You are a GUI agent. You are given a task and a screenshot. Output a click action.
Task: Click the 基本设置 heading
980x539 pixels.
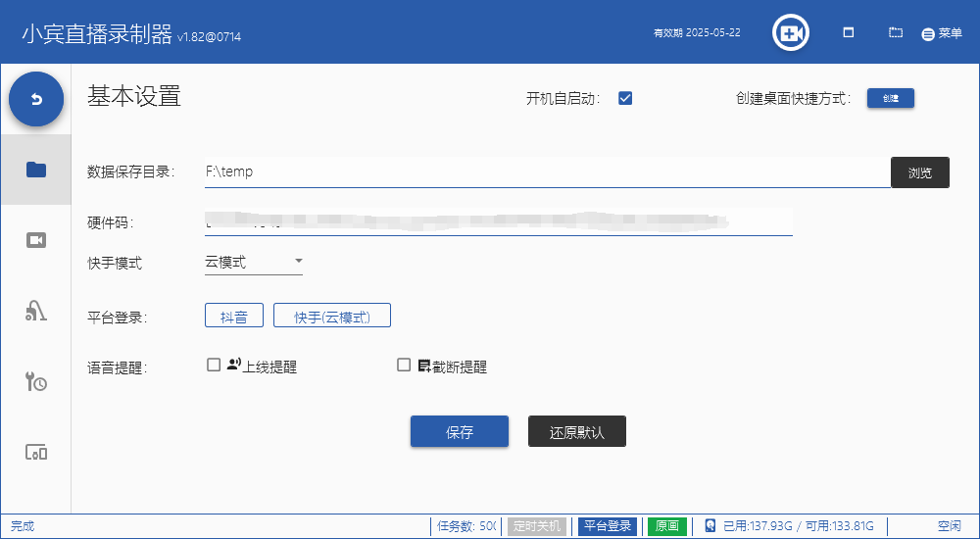(x=133, y=96)
